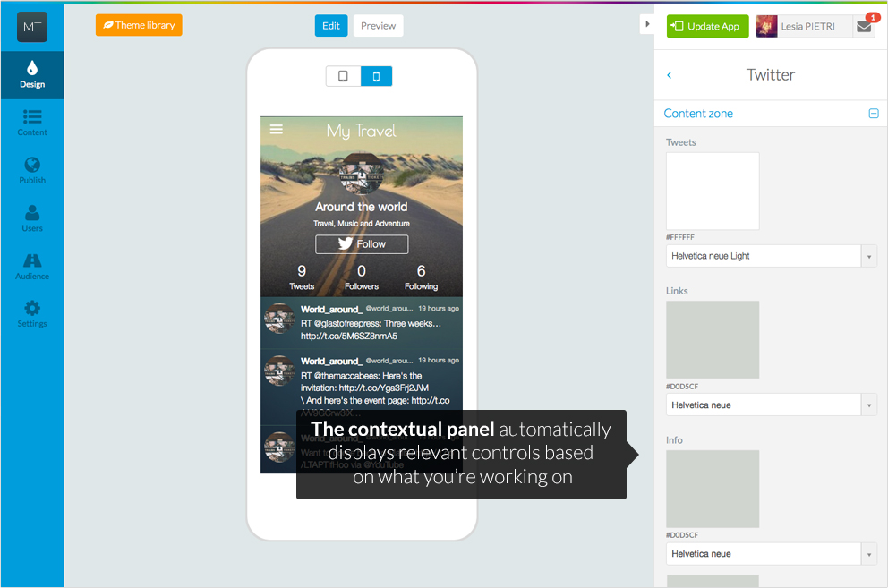Click the red notification badge
Screen dimensions: 888x588
click(873, 18)
